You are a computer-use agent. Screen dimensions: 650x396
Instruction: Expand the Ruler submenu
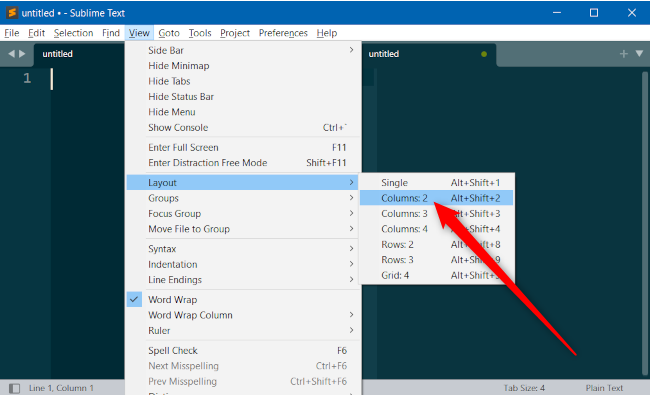(x=243, y=330)
